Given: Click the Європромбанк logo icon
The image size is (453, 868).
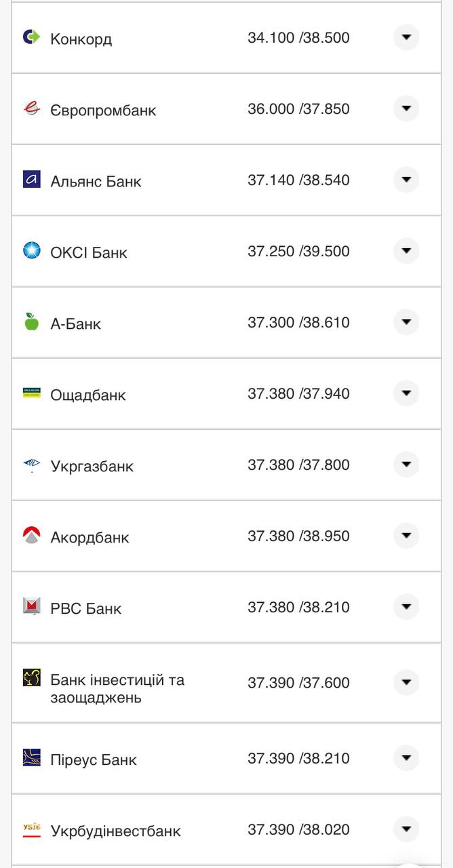Looking at the screenshot, I should [31, 108].
